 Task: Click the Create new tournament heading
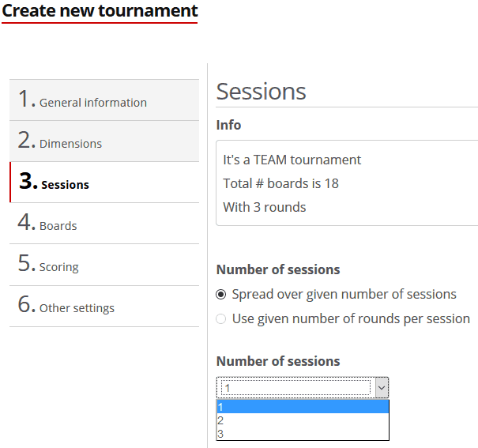100,11
